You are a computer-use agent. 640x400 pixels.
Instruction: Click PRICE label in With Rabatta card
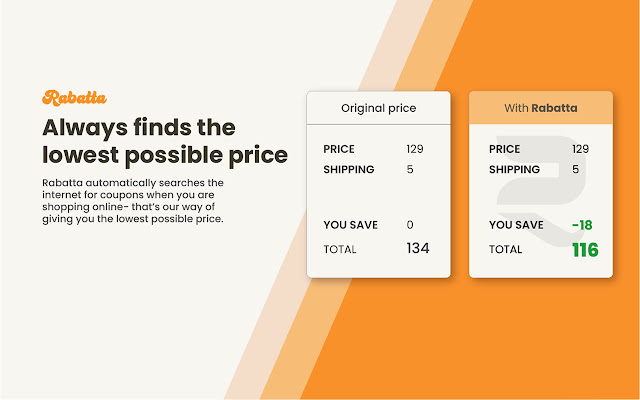click(505, 149)
